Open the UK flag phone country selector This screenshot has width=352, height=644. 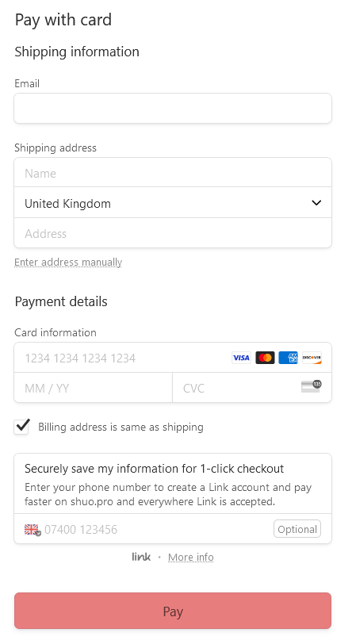[33, 530]
